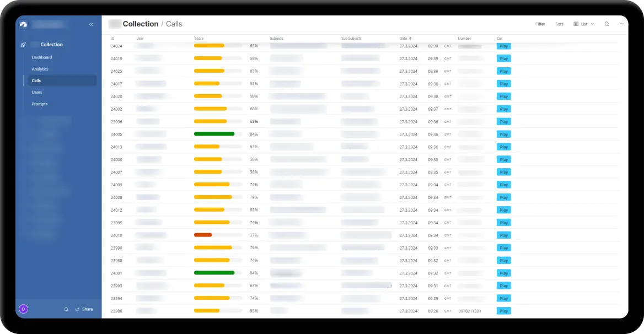The image size is (644, 334).
Task: Click the rocket icon beside Collection
Action: coord(23,45)
